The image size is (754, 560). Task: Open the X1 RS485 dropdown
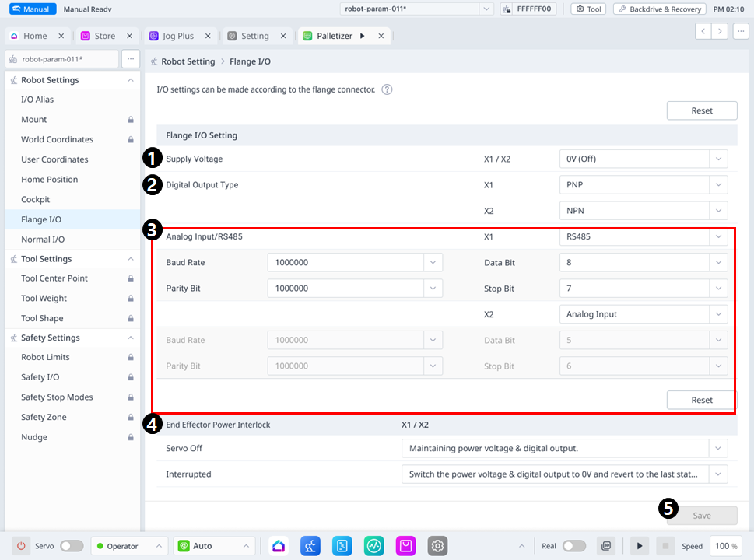coord(643,237)
